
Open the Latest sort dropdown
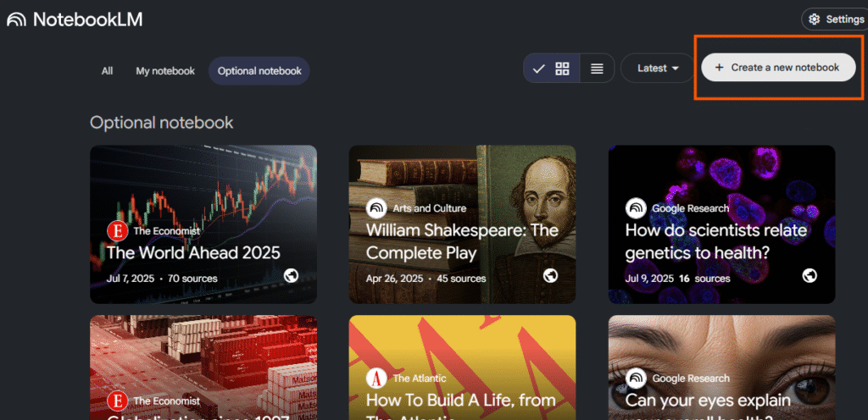[659, 69]
